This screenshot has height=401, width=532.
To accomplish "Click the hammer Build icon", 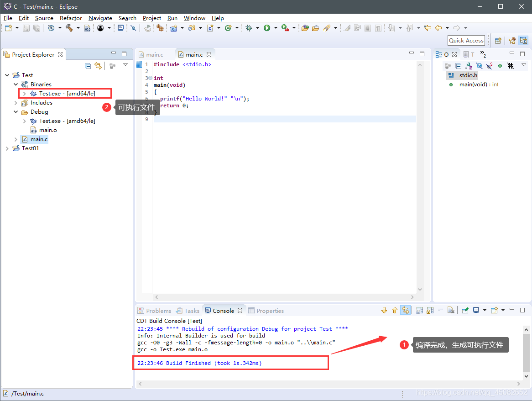I will 69,28.
